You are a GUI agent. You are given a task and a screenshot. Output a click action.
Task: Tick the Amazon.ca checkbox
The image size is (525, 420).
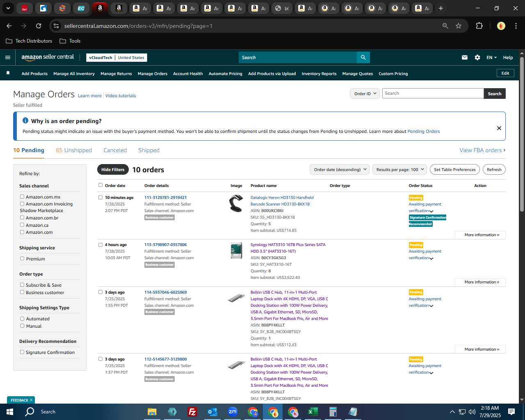(22, 225)
